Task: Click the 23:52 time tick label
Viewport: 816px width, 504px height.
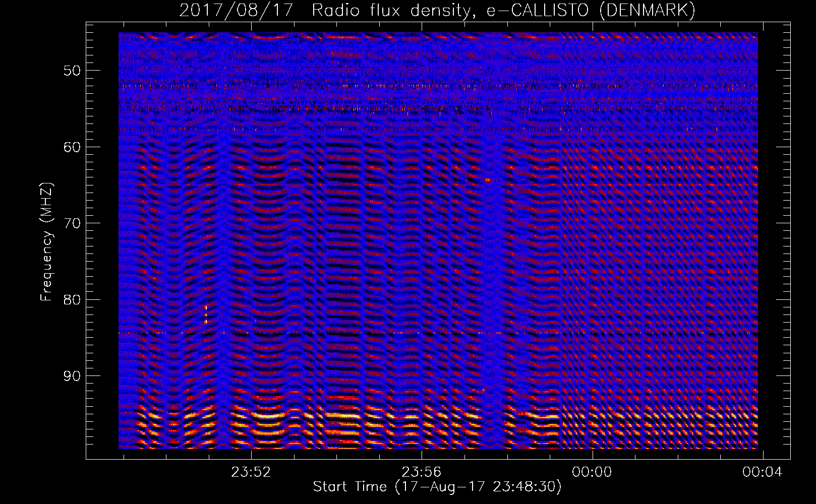Action: [x=251, y=472]
